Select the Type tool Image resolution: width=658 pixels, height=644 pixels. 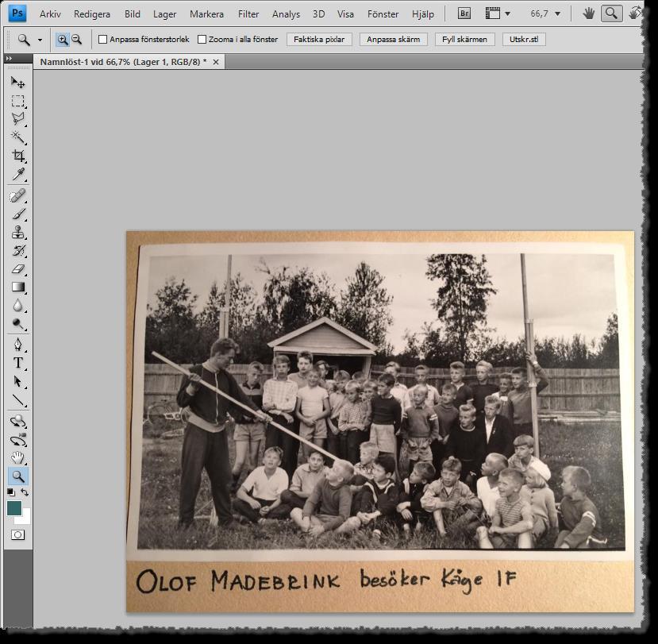tap(17, 363)
